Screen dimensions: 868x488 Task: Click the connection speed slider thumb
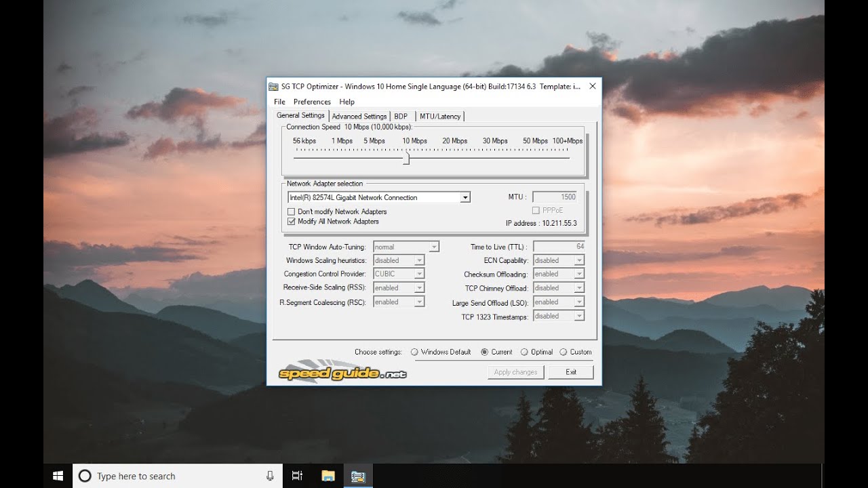pos(406,158)
